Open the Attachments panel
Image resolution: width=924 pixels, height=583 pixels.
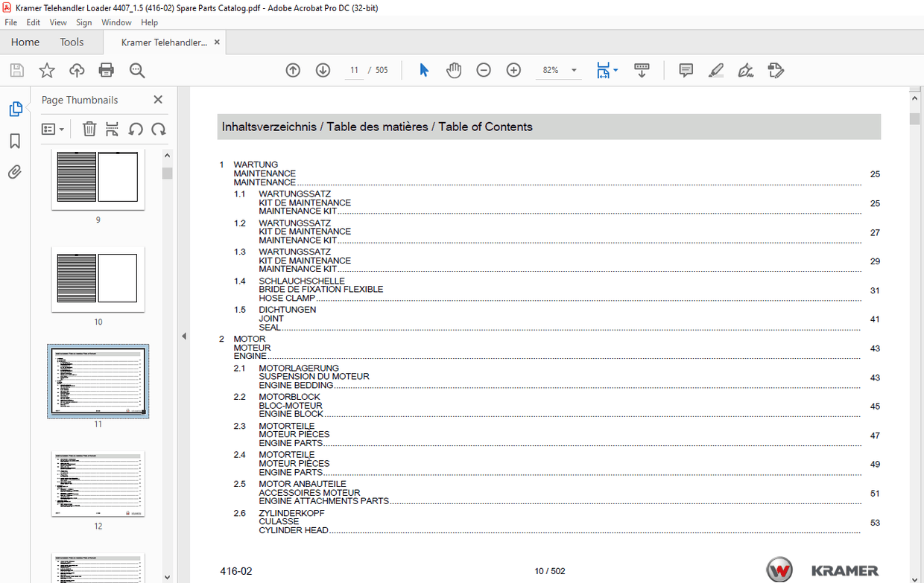point(14,172)
